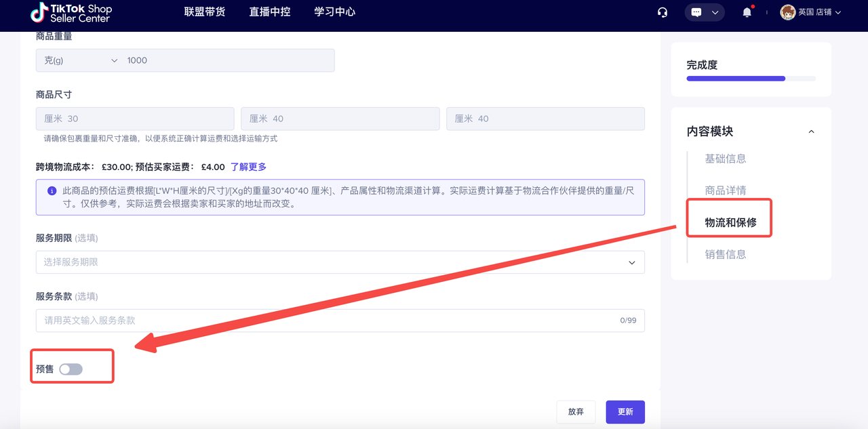
Task: Click the TikTok Shop Seller Center logo
Action: pyautogui.click(x=71, y=13)
